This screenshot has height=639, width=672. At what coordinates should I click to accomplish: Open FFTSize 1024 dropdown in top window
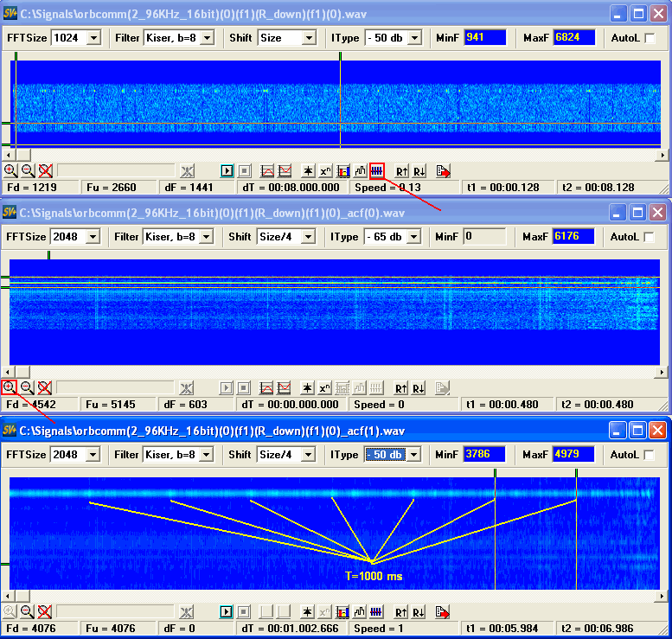click(x=93, y=38)
